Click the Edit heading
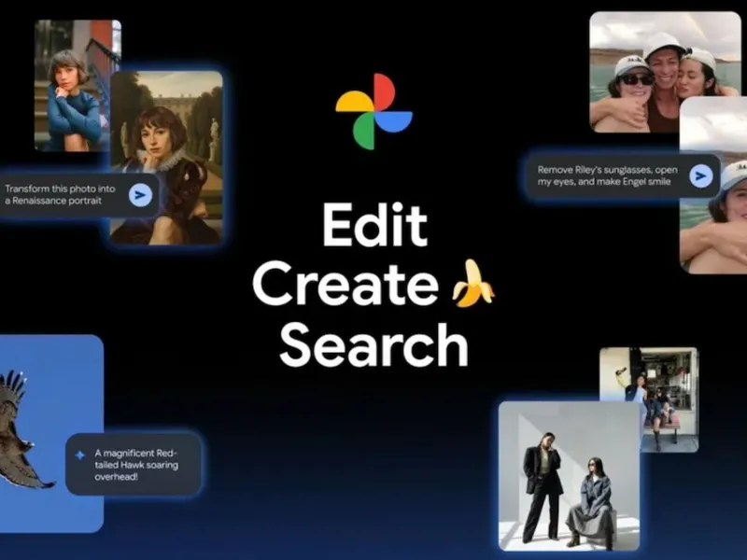Screen dimensions: 747x560 376,225
